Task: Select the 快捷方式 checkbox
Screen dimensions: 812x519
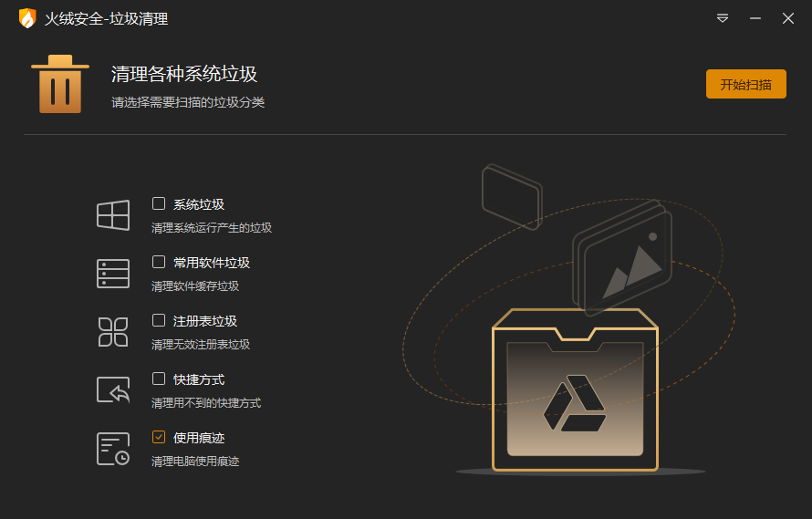Action: click(x=159, y=379)
